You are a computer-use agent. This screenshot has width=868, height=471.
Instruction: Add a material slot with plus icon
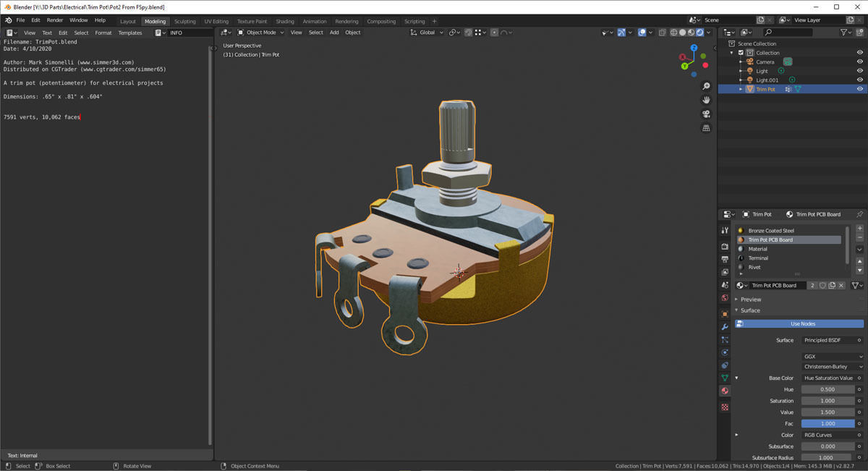[859, 229]
